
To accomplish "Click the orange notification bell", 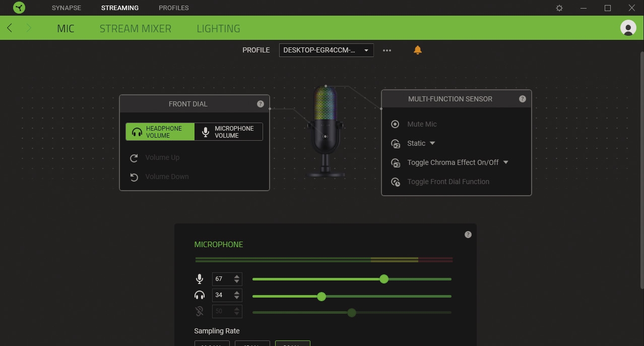I will coord(418,50).
